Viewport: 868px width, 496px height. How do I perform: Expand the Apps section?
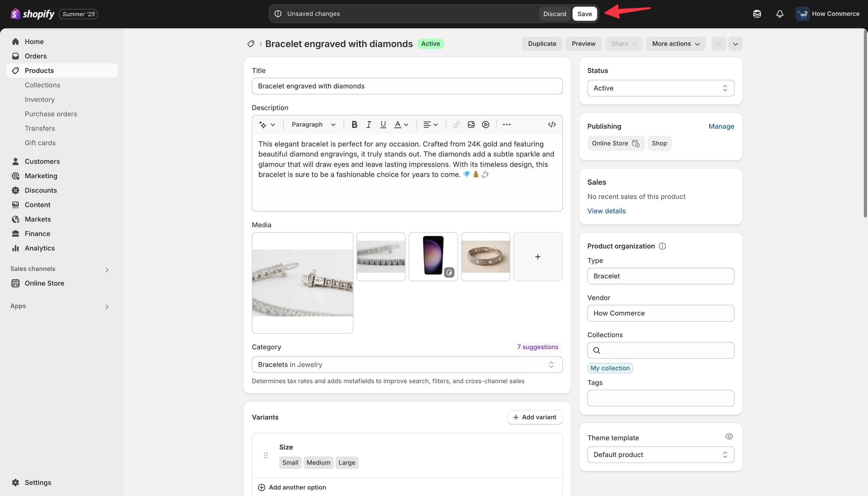tap(107, 307)
